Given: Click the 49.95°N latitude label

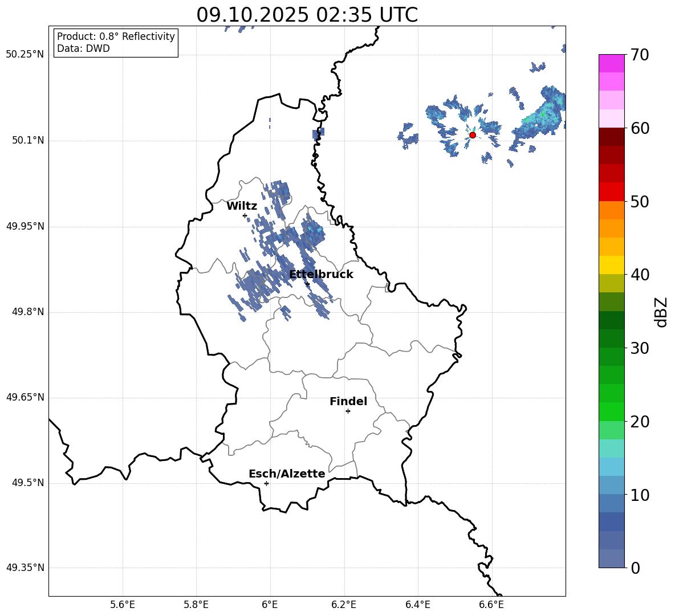Looking at the screenshot, I should point(25,226).
